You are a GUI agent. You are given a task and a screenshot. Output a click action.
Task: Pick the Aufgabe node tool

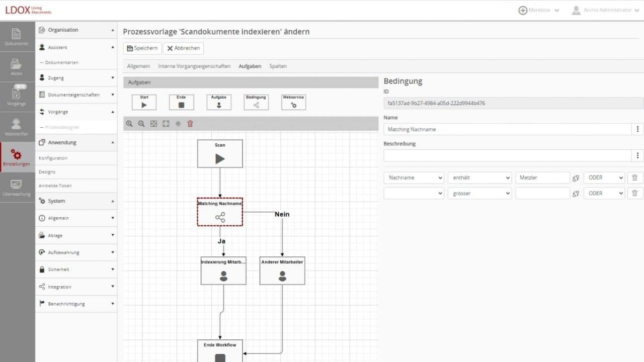(x=219, y=102)
